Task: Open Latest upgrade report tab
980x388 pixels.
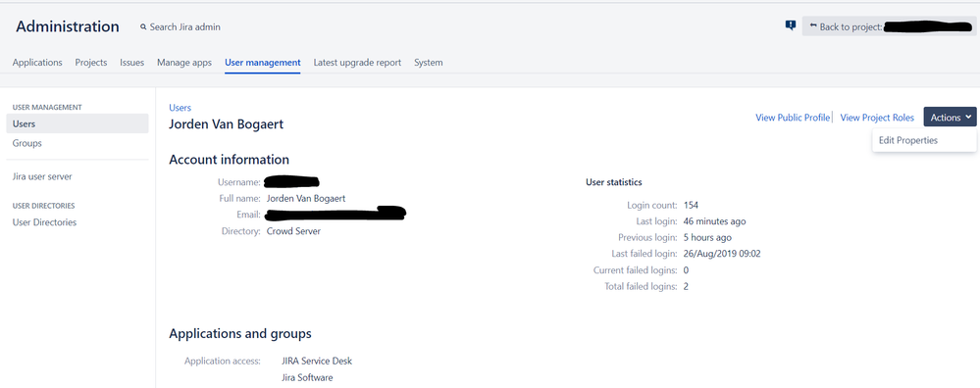Action: tap(357, 63)
